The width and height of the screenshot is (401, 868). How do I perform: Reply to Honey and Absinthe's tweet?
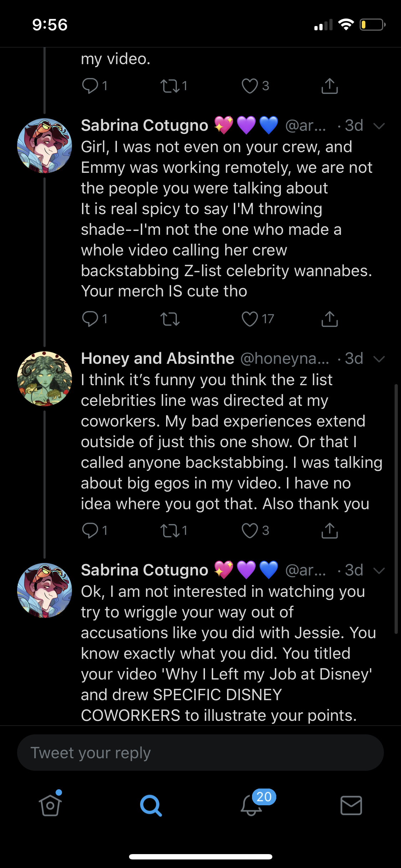[x=90, y=531]
